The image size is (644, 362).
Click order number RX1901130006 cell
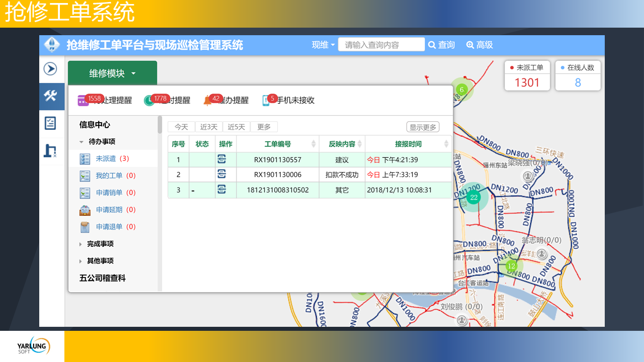point(278,174)
